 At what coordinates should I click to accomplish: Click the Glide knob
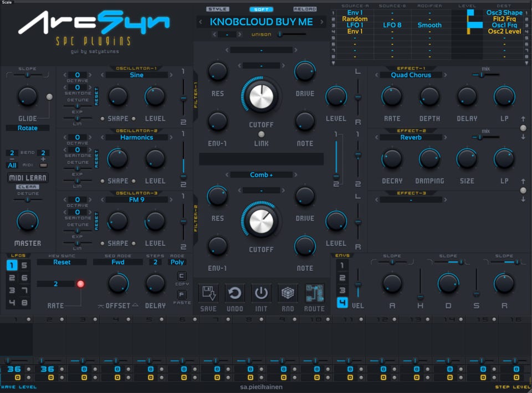pos(28,96)
